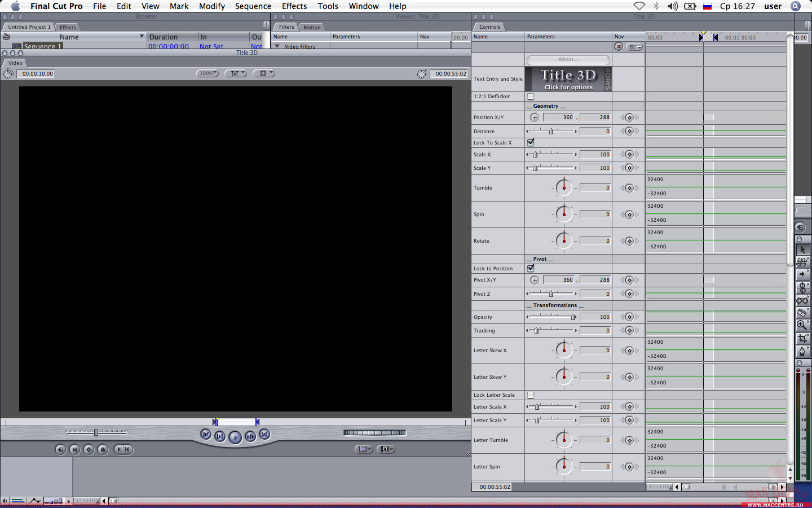Select the Zoom In magnifier tool
The width and height of the screenshot is (812, 508).
coord(802,325)
